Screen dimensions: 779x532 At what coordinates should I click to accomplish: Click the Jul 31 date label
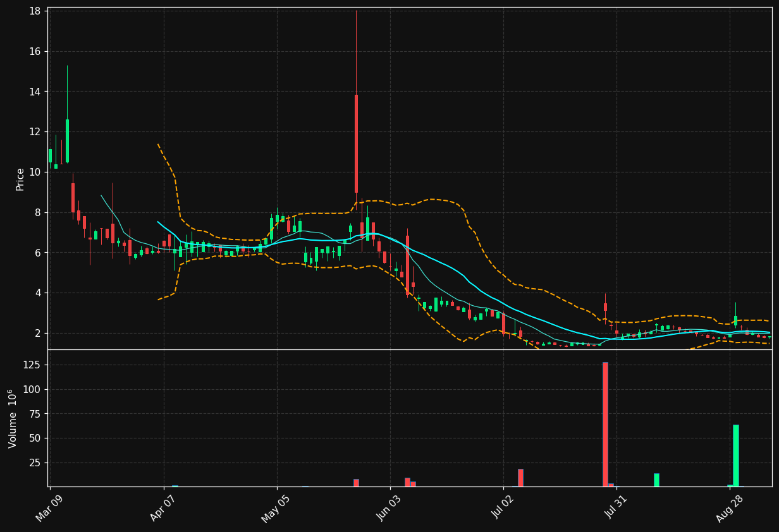tap(616, 508)
